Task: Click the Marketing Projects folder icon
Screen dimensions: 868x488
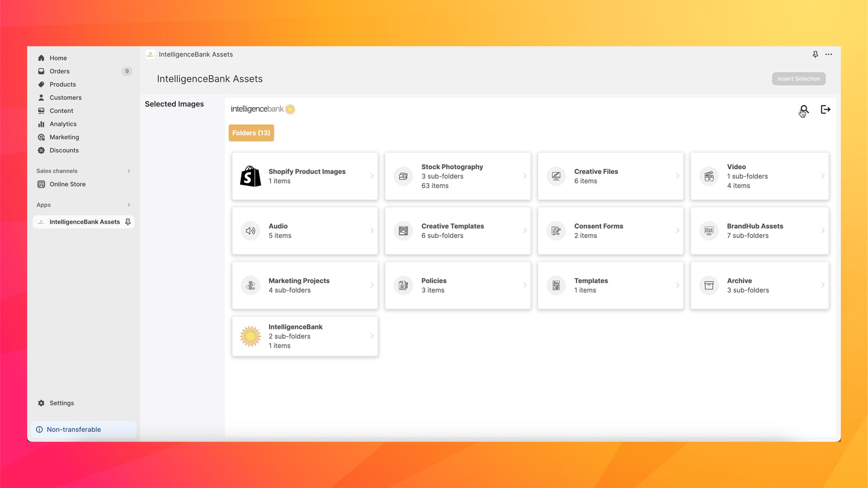Action: tap(251, 285)
